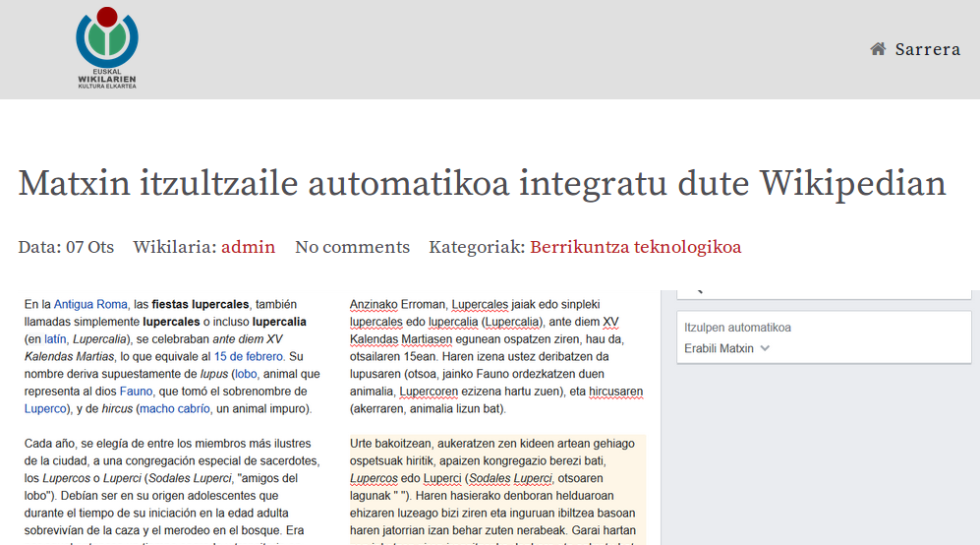
Task: Open the macho cabrío link
Action: (x=174, y=408)
